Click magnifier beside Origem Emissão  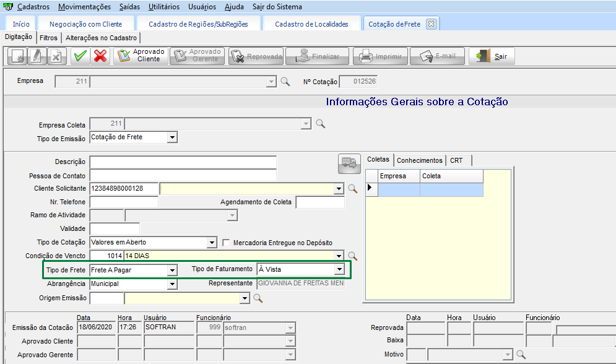(x=258, y=299)
